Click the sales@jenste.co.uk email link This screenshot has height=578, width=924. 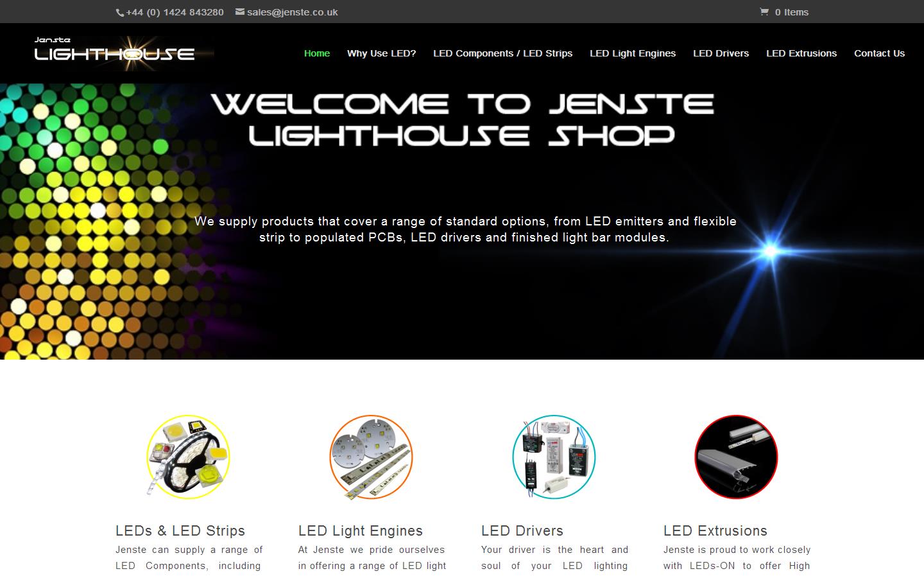click(292, 12)
